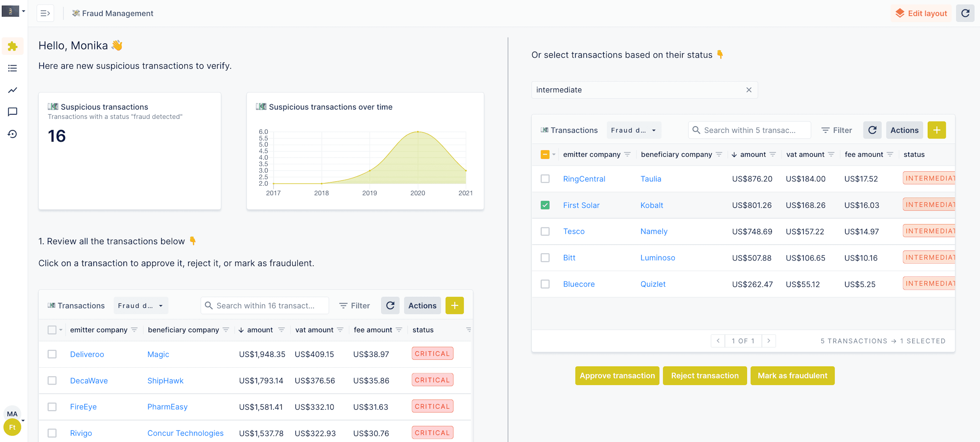Open the puzzle piece workspace icon
Screen dimensions: 980x442
[x=13, y=46]
